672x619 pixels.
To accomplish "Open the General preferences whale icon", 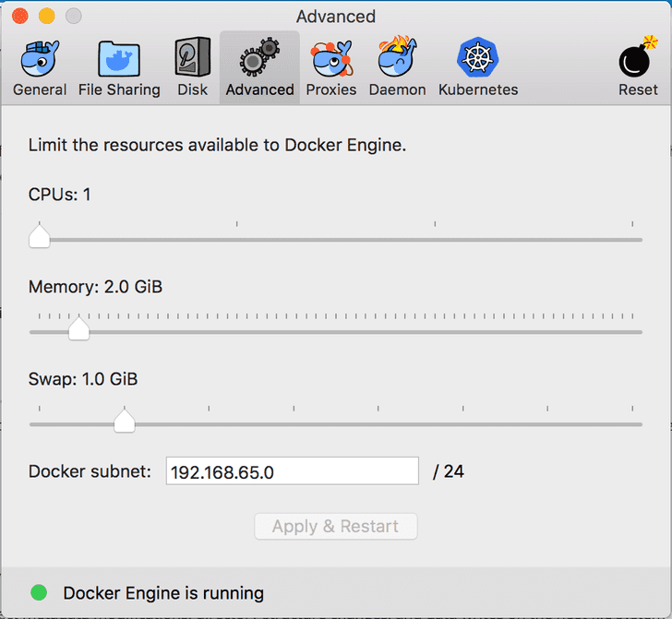I will point(40,58).
